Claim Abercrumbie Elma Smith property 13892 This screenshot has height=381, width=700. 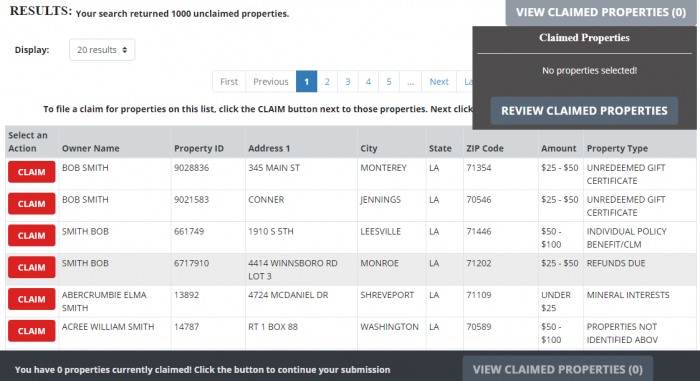tap(31, 299)
